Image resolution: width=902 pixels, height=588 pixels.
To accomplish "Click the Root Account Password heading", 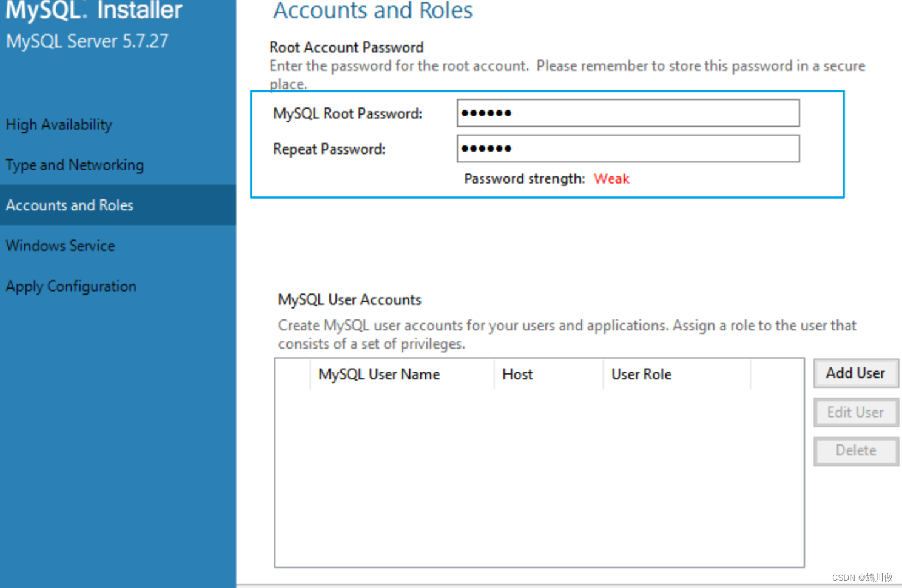I will 346,47.
